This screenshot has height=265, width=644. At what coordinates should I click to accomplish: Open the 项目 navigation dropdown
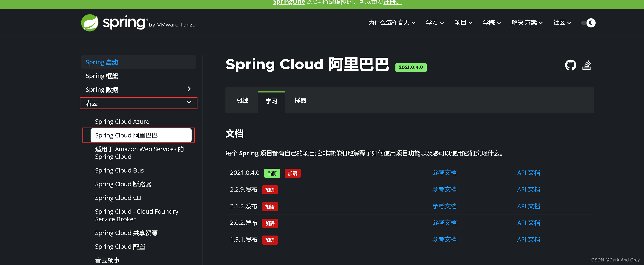coord(463,23)
